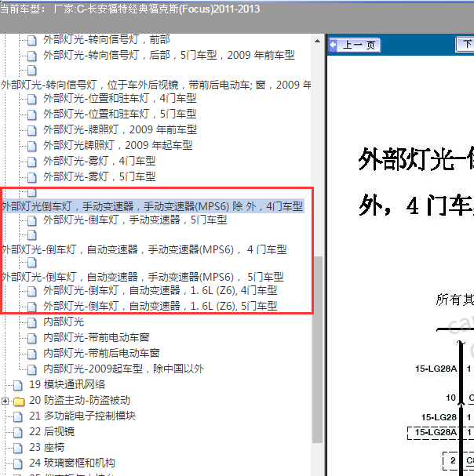Select 倒车灯，自动变速器，手动变速器(MPS6)， 5门车型
This screenshot has width=474, height=476.
(x=143, y=277)
